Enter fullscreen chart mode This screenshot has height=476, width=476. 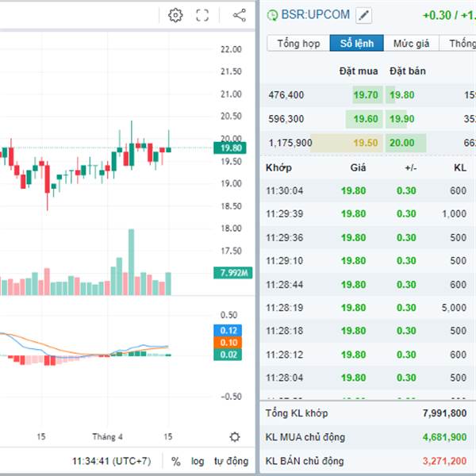click(202, 15)
